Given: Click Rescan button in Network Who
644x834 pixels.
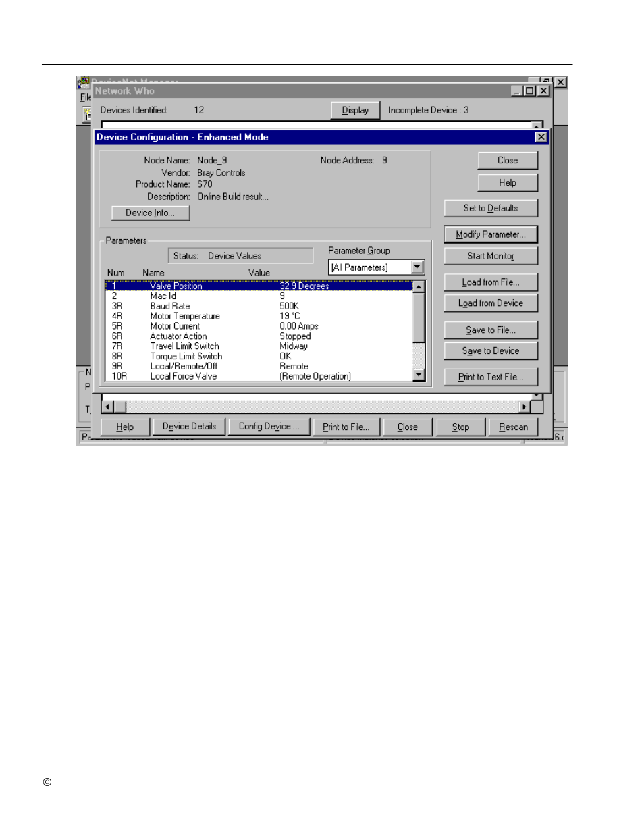Looking at the screenshot, I should click(513, 427).
